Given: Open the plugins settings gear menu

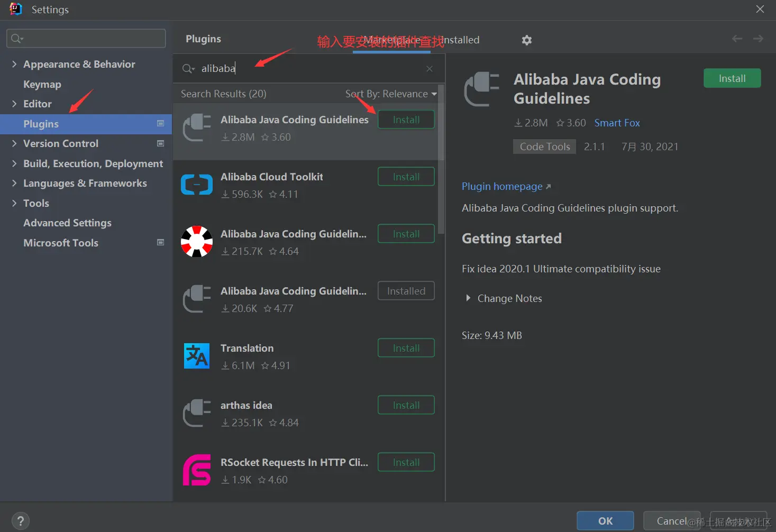Looking at the screenshot, I should (x=526, y=40).
